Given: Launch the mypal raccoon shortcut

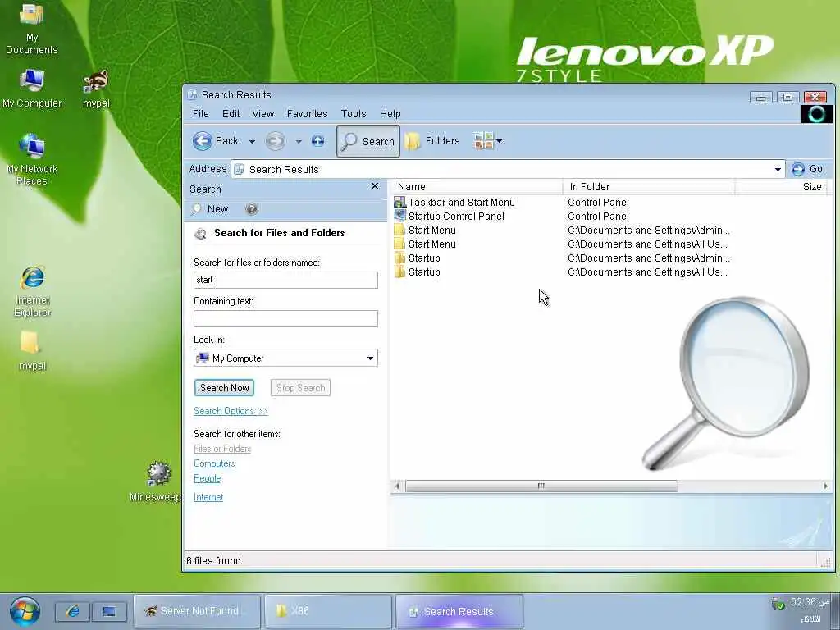Looking at the screenshot, I should [x=97, y=89].
